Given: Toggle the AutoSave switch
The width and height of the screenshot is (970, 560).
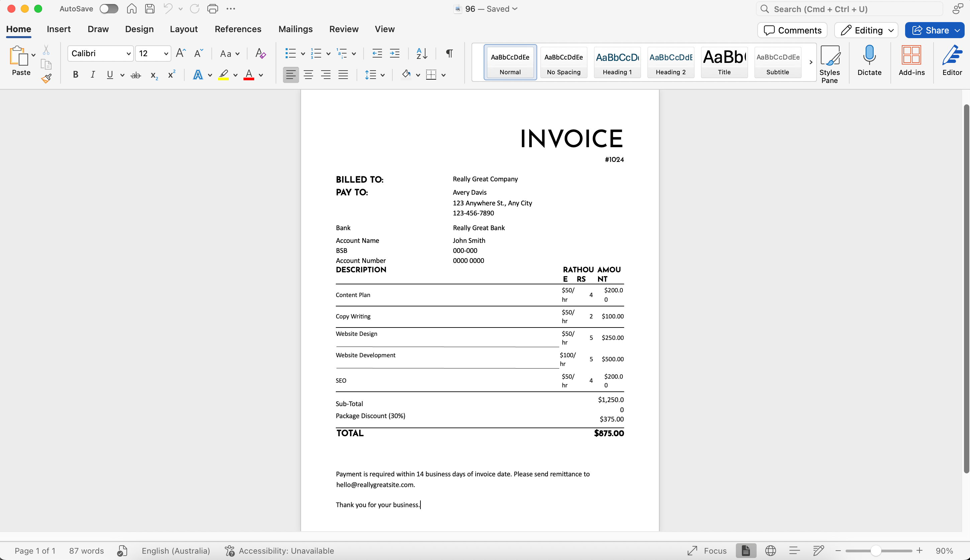Looking at the screenshot, I should click(x=109, y=9).
